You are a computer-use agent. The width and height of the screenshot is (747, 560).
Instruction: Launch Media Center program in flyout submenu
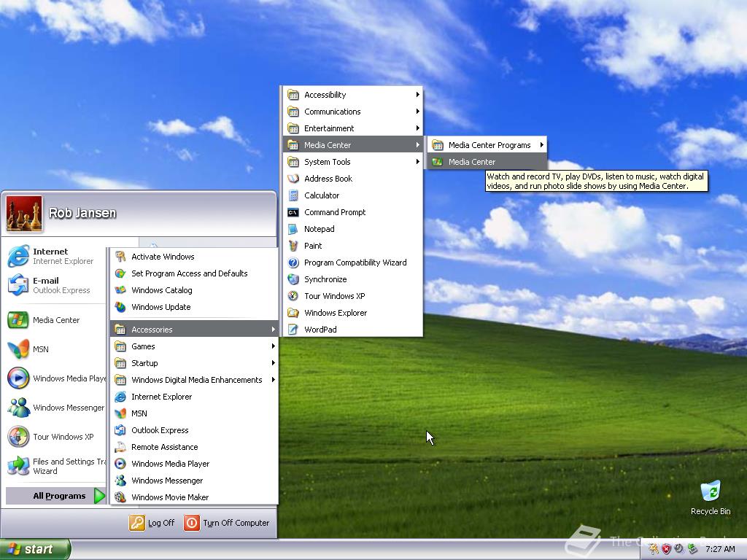click(x=487, y=162)
